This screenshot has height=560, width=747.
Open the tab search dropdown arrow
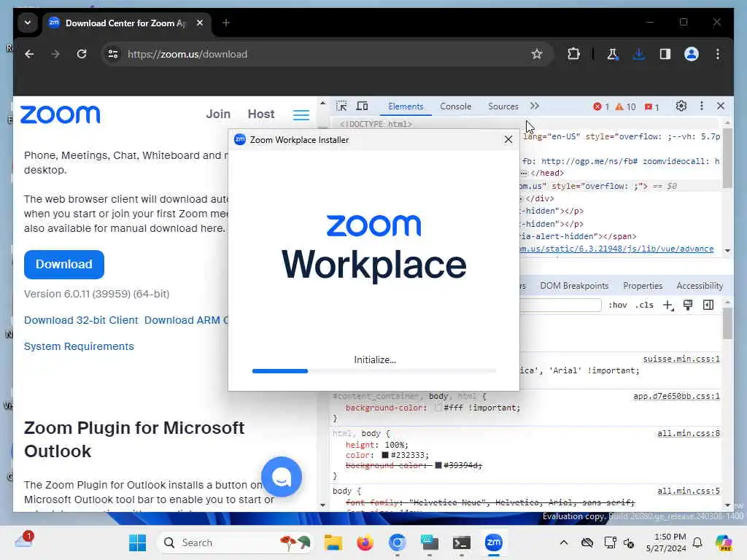[28, 23]
